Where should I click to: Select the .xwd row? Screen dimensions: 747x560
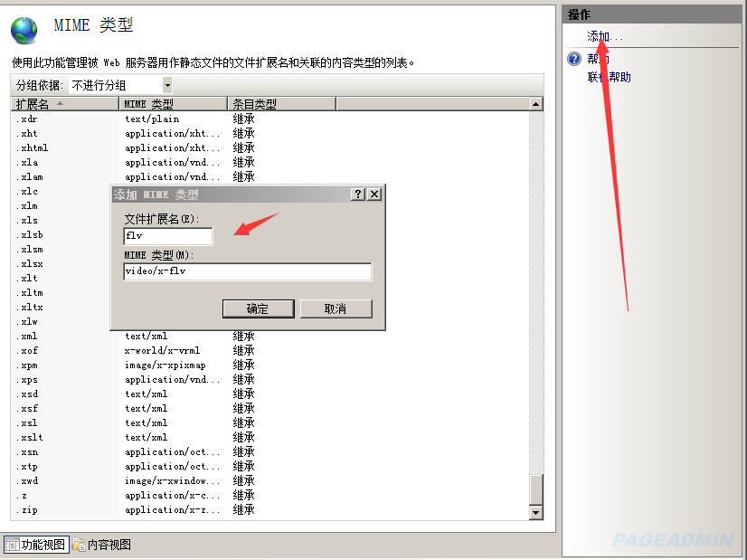(269, 481)
